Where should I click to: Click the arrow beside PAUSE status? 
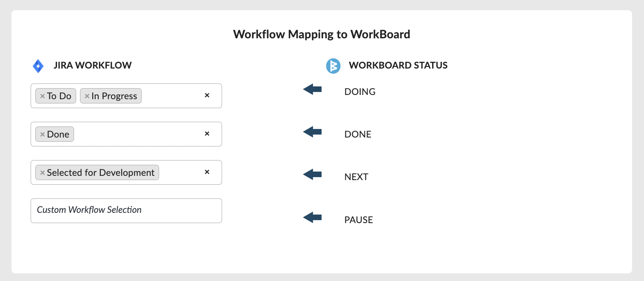(312, 217)
